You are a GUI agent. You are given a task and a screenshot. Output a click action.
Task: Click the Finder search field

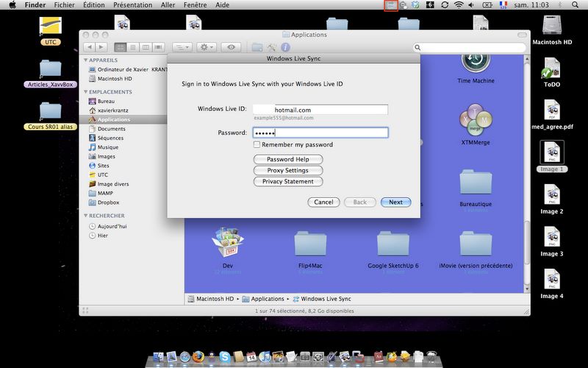click(470, 47)
